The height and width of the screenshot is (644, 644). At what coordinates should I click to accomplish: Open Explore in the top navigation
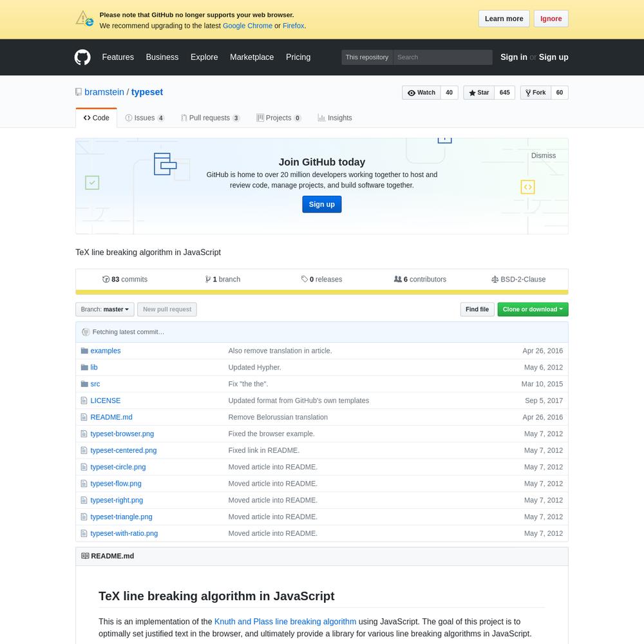(204, 57)
